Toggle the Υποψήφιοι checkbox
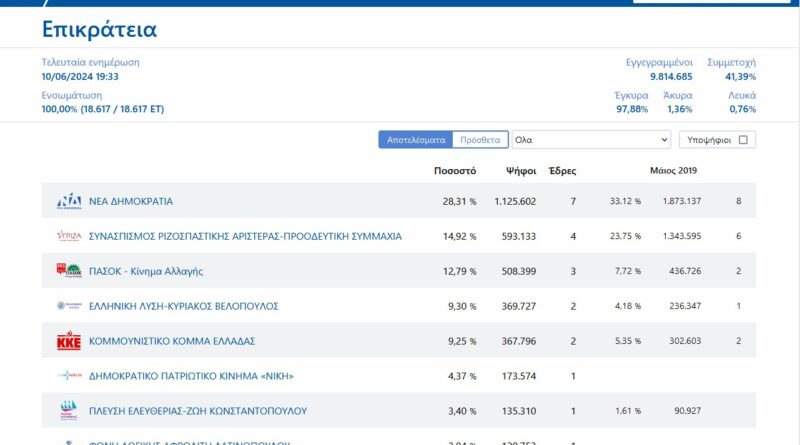The width and height of the screenshot is (800, 445). coord(743,140)
